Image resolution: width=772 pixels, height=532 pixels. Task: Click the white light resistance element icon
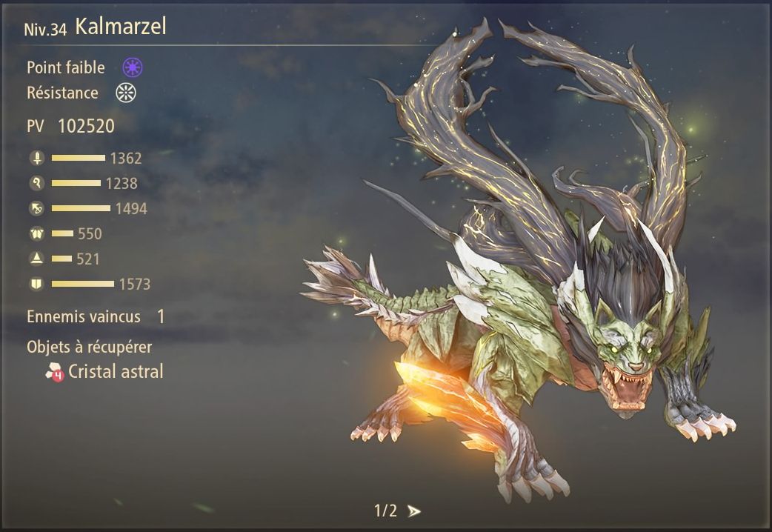point(126,93)
